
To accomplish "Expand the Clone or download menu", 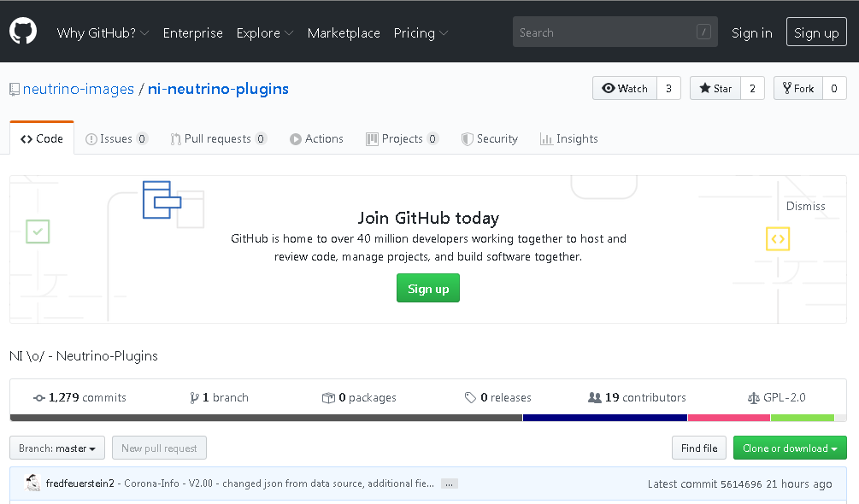I will 789,448.
